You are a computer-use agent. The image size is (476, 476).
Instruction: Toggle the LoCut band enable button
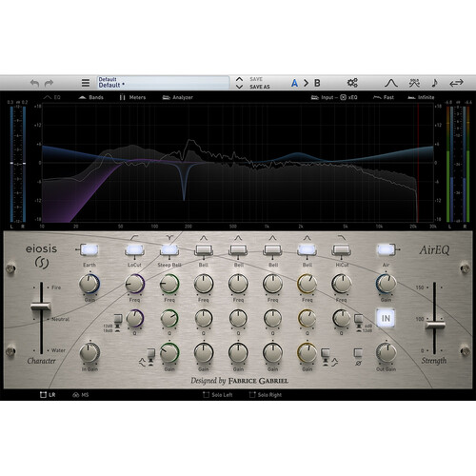[135, 249]
